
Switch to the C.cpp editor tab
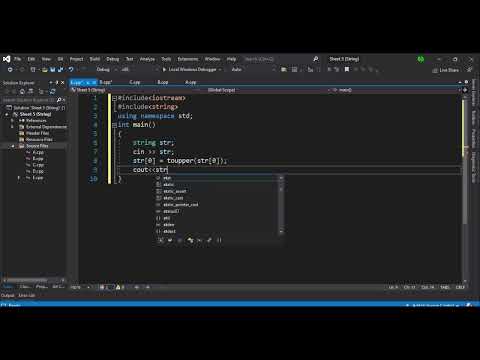point(135,82)
